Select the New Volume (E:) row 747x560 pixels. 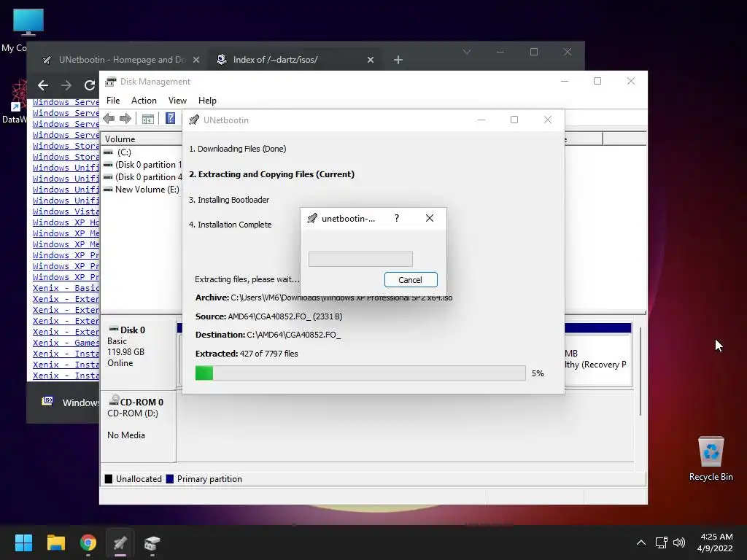coord(142,190)
